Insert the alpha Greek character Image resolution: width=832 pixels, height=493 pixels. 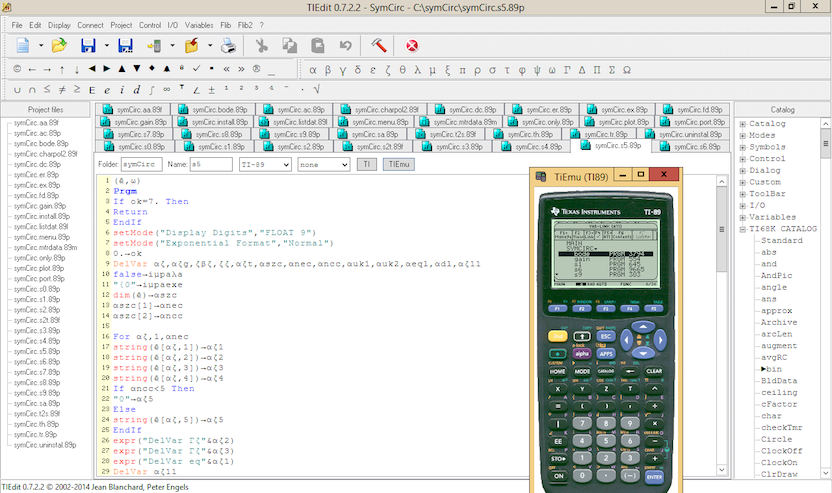tap(313, 70)
